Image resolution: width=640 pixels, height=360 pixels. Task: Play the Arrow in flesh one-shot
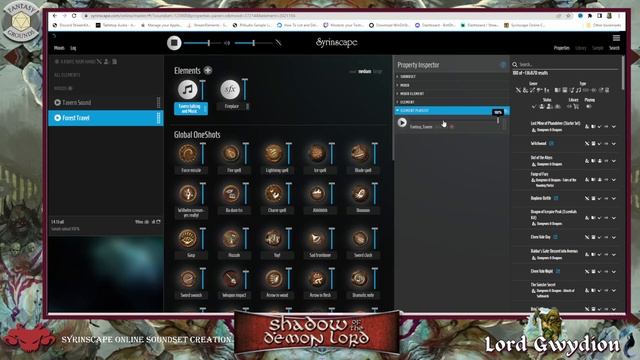[x=317, y=278]
